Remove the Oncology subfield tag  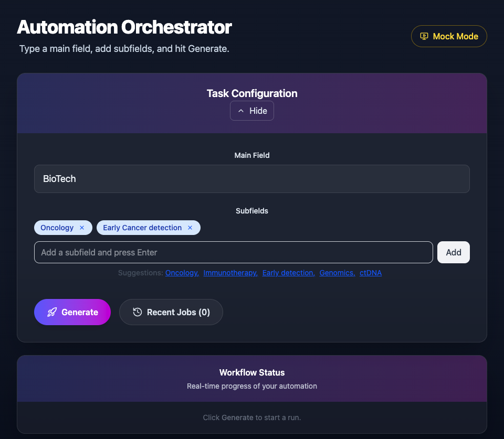click(82, 228)
